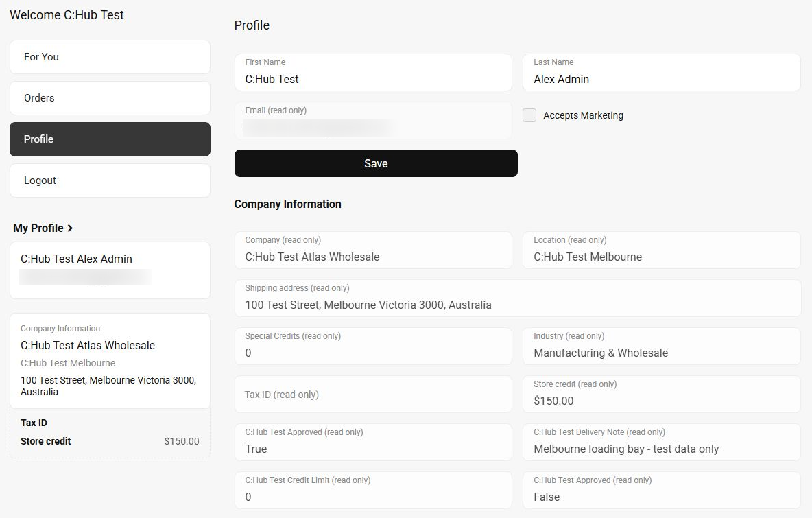Click the chevron beside My Profile
Screen dimensions: 812x518
[x=70, y=228]
